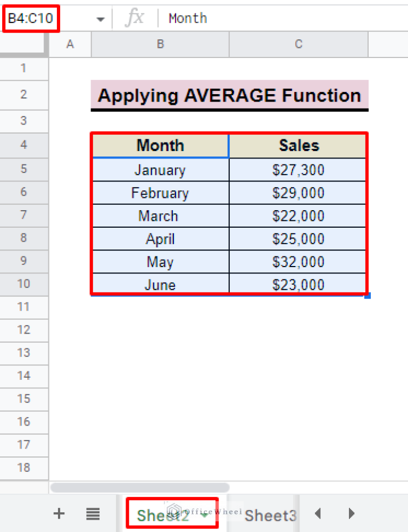Click the fx function icon
408x532 pixels.
click(135, 18)
